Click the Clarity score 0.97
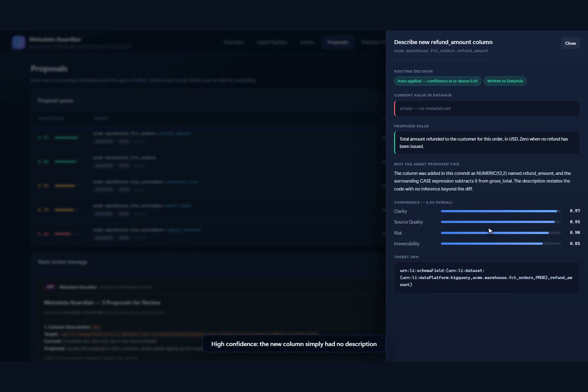Screen dimensions: 588x392 tap(575, 211)
